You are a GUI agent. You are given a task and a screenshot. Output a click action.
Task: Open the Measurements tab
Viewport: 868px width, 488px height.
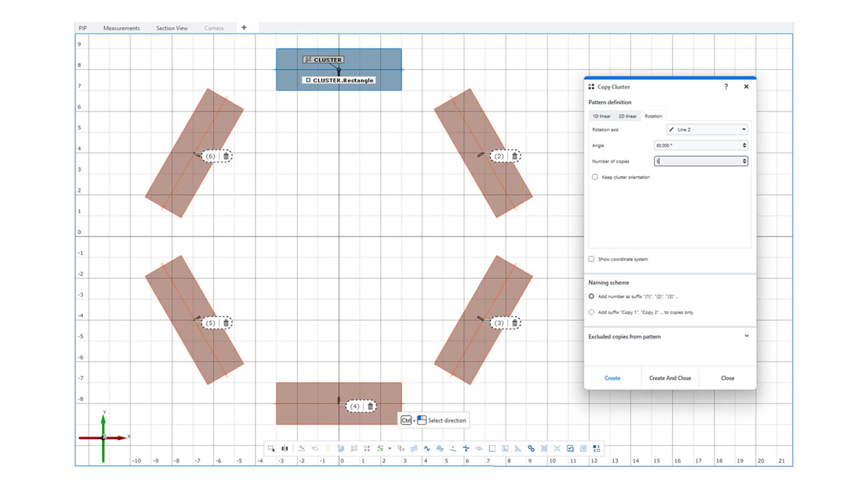[x=121, y=28]
